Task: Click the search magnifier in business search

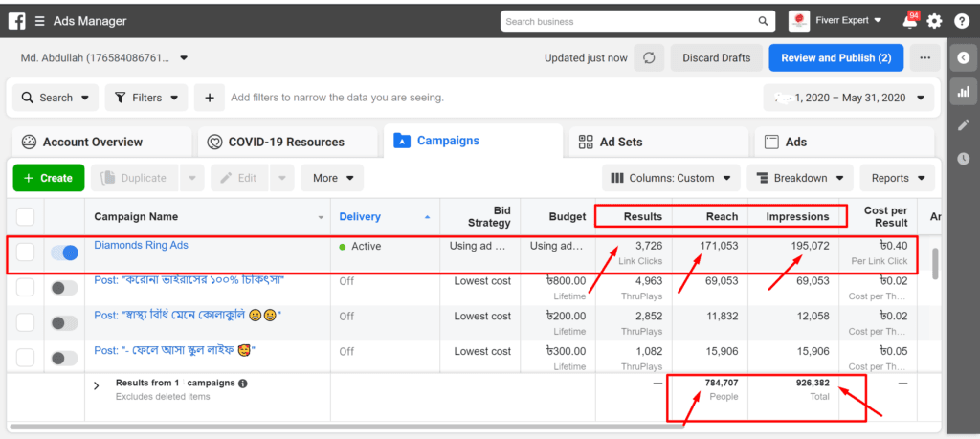Action: (763, 21)
